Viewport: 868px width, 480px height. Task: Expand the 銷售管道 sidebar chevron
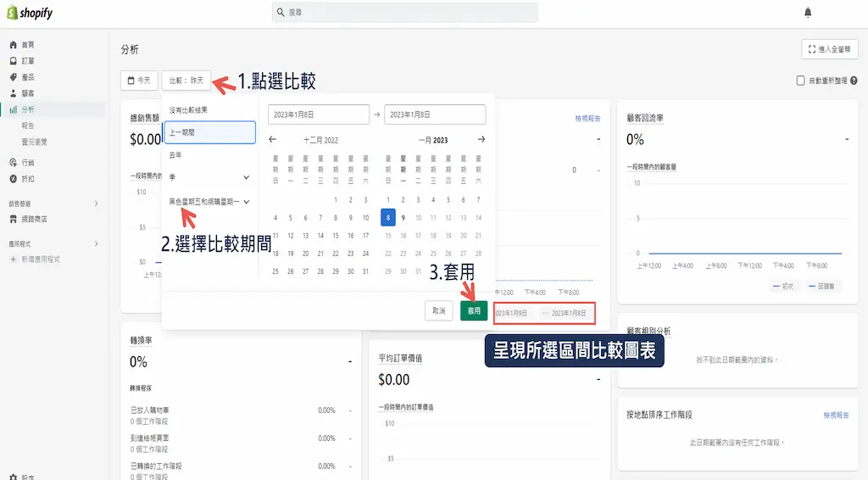pyautogui.click(x=97, y=204)
